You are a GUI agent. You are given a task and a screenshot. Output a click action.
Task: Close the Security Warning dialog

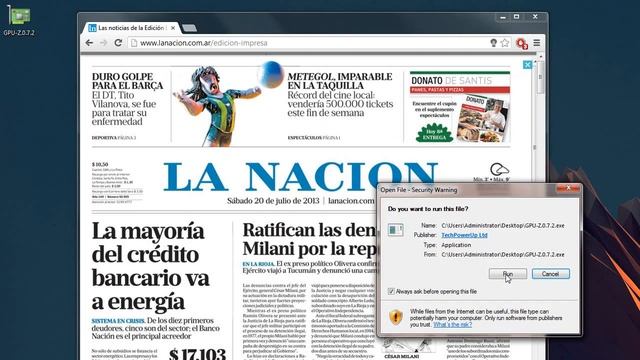tap(568, 188)
